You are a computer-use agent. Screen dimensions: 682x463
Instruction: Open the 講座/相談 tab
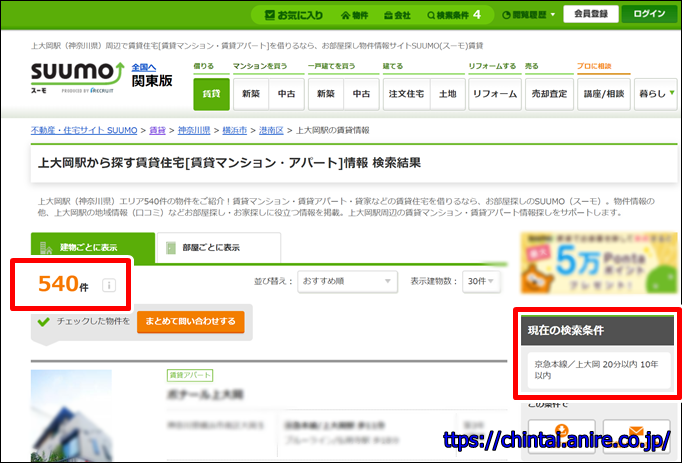604,94
